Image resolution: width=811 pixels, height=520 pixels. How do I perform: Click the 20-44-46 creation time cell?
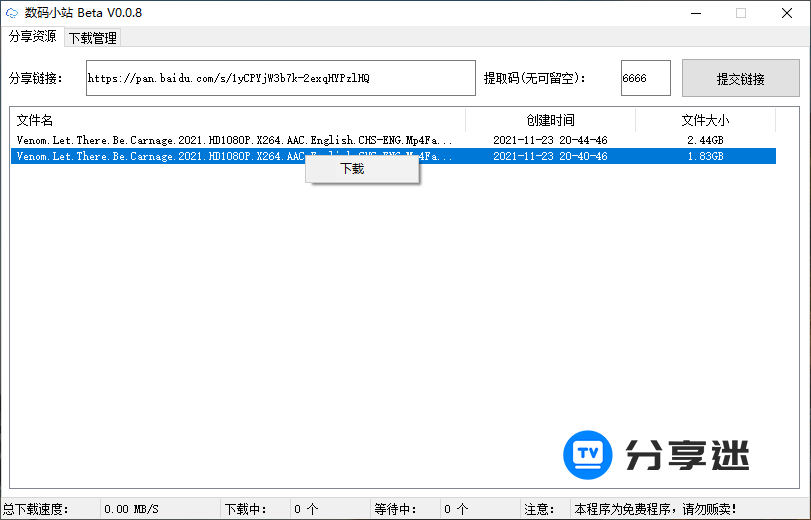click(550, 141)
